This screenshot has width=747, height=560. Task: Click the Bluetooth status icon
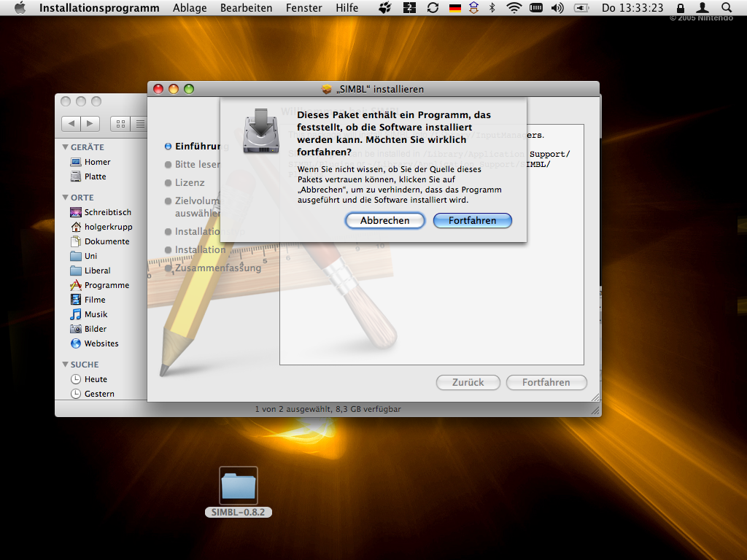point(492,7)
